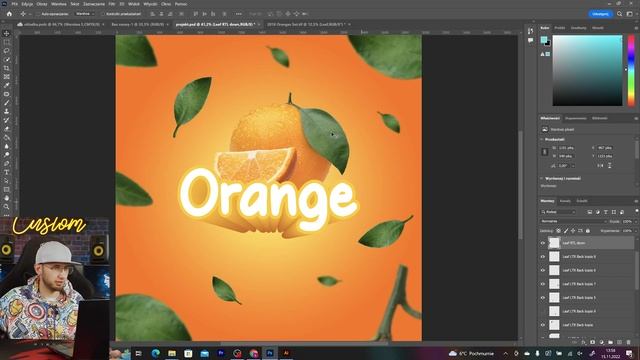The width and height of the screenshot is (640, 360).
Task: Click the delete layer trash icon
Action: [629, 342]
